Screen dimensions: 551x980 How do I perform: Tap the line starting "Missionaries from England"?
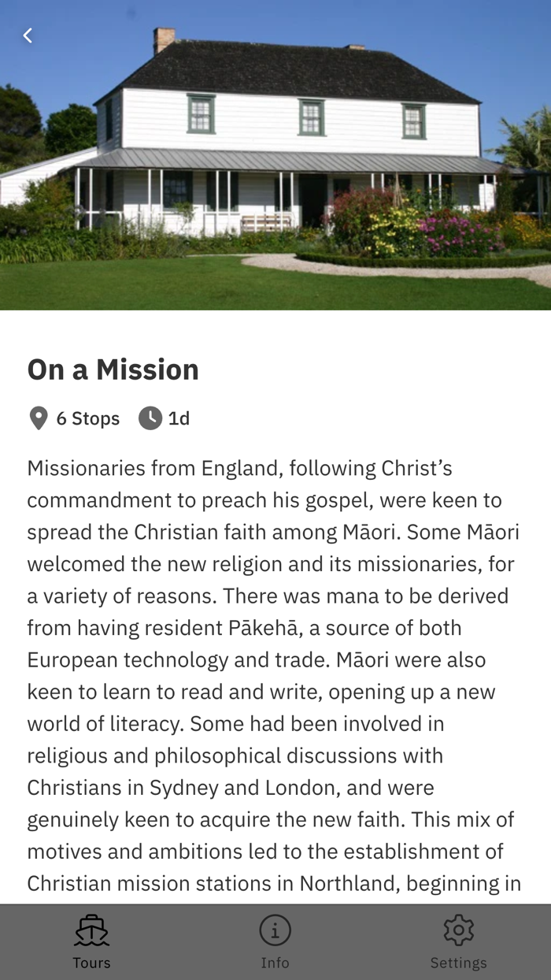(x=239, y=468)
